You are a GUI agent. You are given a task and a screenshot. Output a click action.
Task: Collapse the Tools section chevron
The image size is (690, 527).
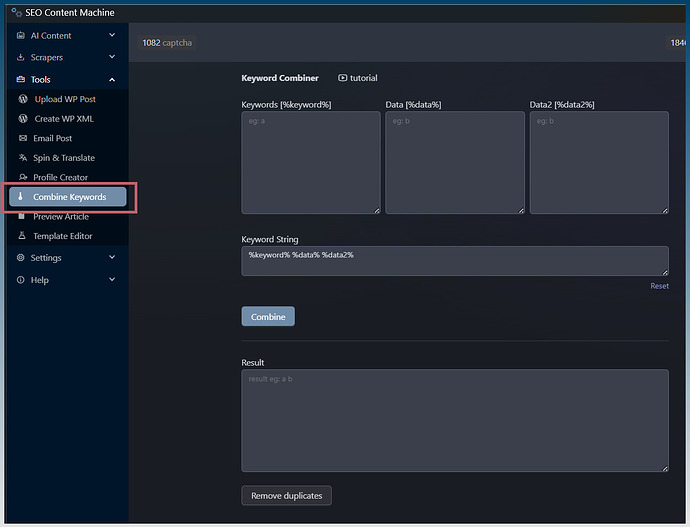point(112,80)
